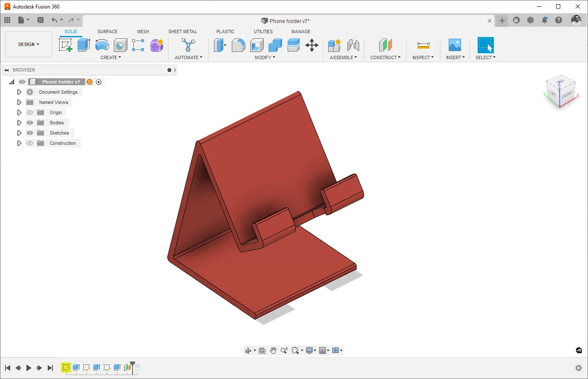Play the timeline
588x379 pixels.
click(x=29, y=368)
